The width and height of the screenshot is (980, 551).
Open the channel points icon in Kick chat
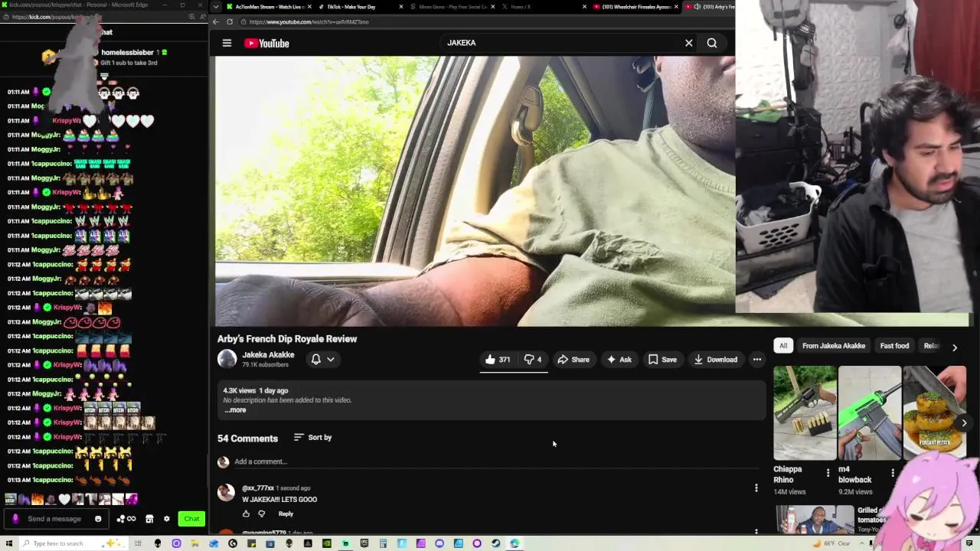[x=126, y=519]
